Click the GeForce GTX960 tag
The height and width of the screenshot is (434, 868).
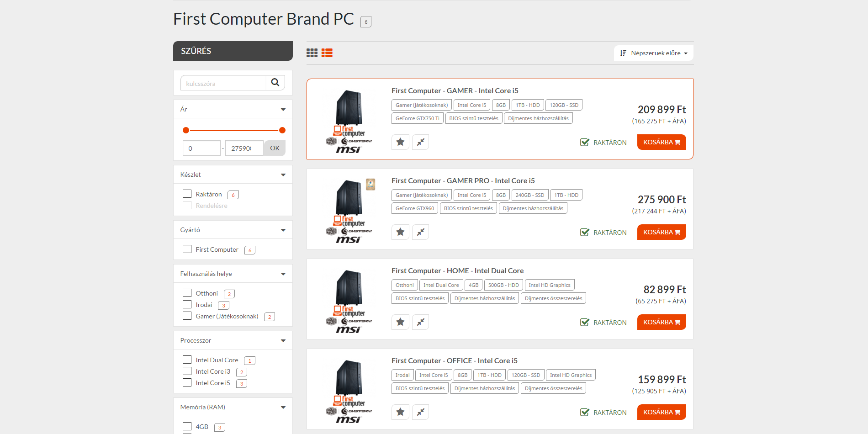[415, 208]
